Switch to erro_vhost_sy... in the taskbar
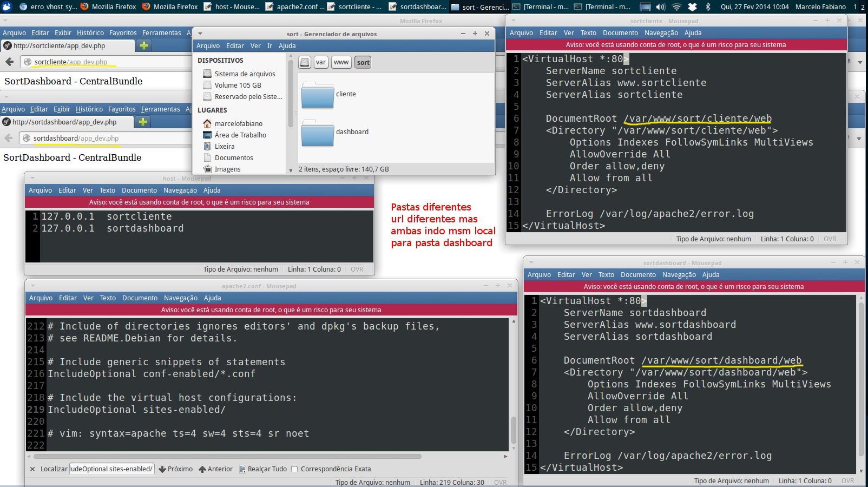868x487 pixels. point(48,6)
